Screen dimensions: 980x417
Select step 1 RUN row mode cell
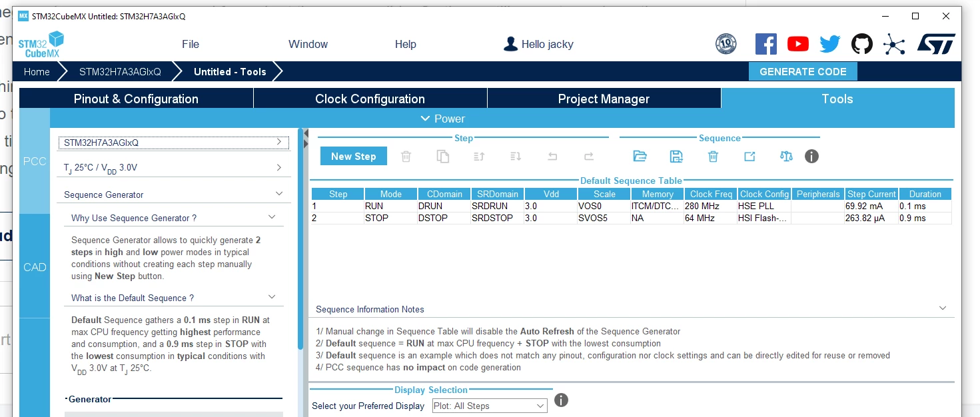tap(390, 207)
